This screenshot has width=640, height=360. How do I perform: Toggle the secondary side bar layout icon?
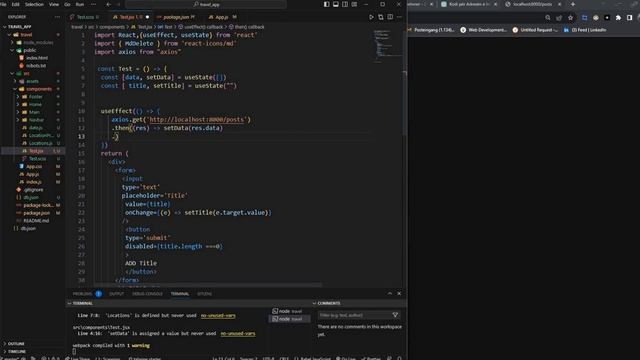[x=345, y=4]
